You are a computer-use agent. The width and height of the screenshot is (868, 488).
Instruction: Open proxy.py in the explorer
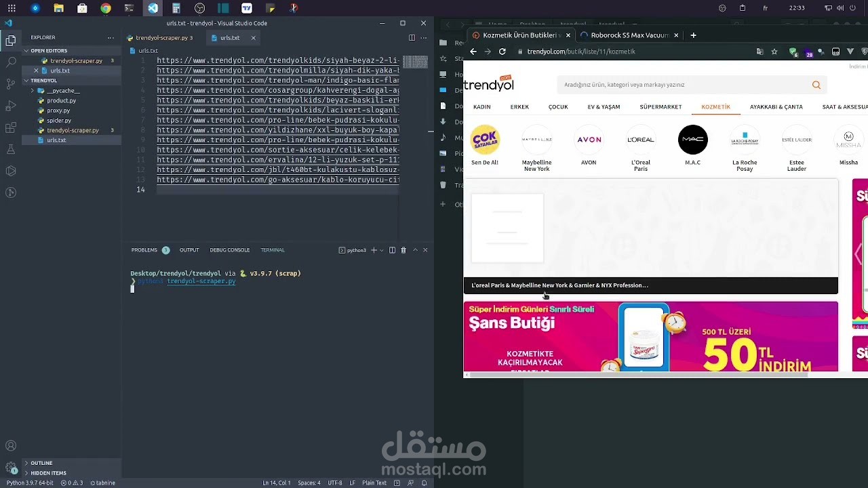(71, 110)
